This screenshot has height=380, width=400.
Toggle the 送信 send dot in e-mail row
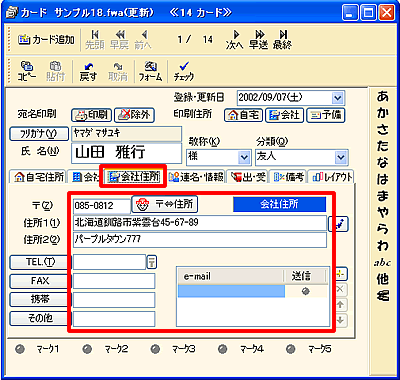tap(305, 291)
